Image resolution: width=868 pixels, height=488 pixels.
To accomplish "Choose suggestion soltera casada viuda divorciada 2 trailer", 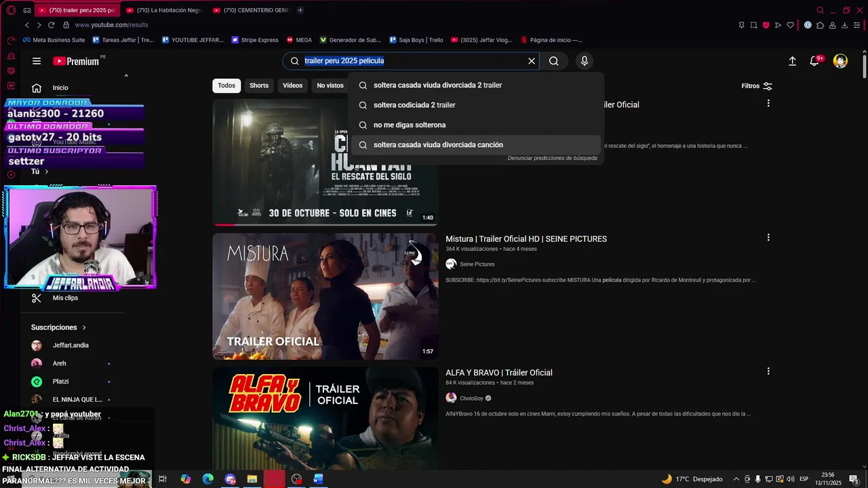I will coord(475,85).
